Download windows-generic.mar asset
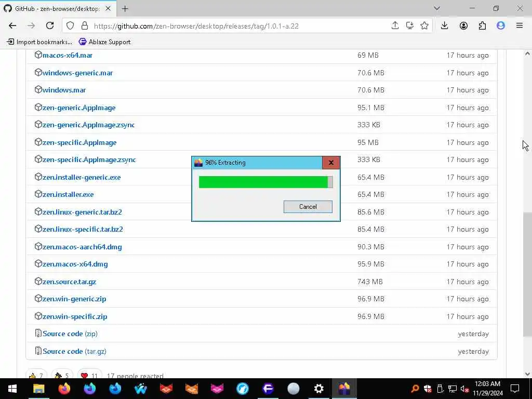The height and width of the screenshot is (399, 532). [77, 73]
